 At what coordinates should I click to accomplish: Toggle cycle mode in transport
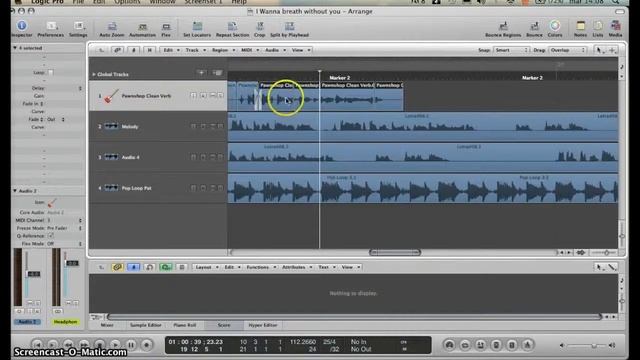pos(465,345)
